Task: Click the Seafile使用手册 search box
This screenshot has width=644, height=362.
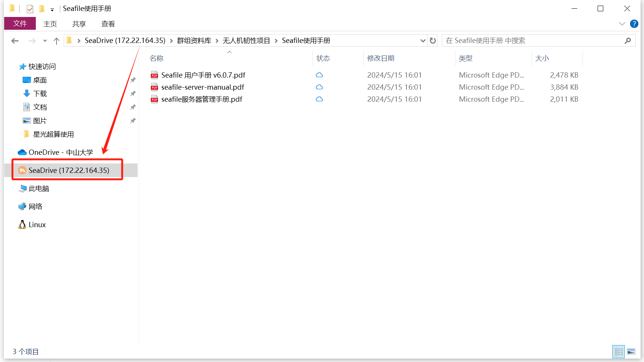Action: pos(532,41)
